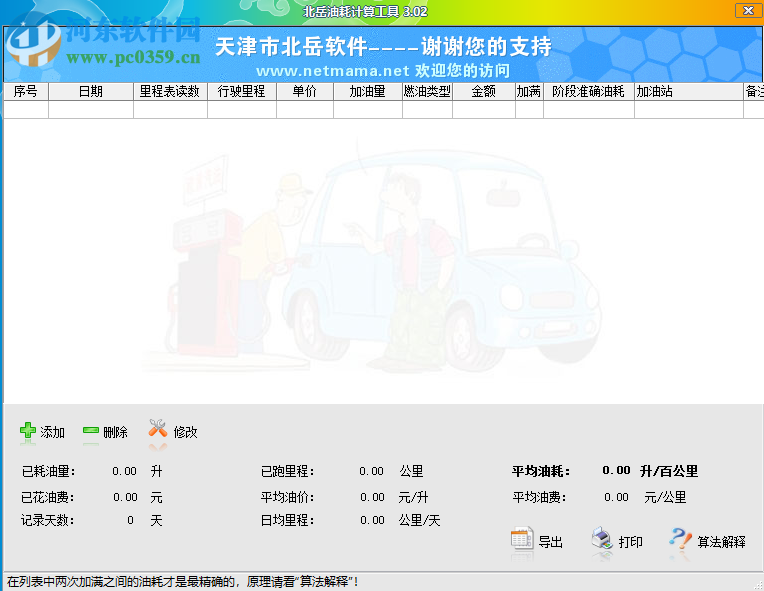The width and height of the screenshot is (764, 591).
Task: Click the 修改 wrench and screwdriver icon
Action: [158, 428]
